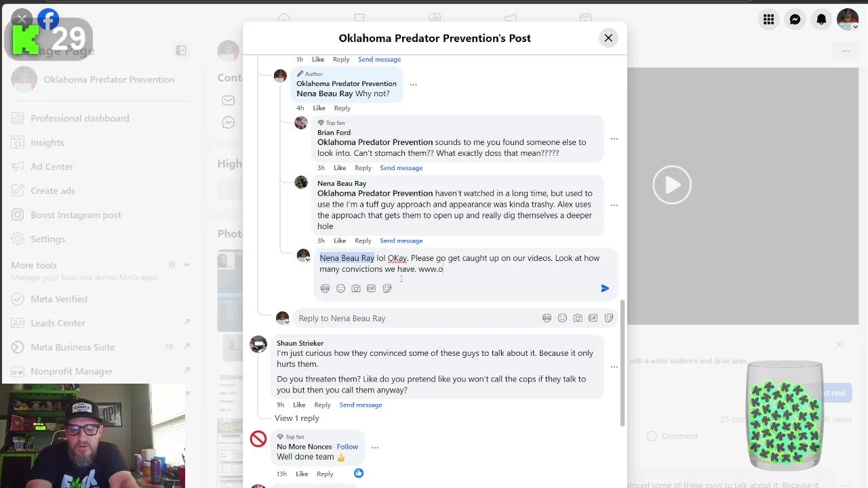Click in the active reply text mentioning Nena Beau Ray
The width and height of the screenshot is (868, 488).
pyautogui.click(x=347, y=258)
